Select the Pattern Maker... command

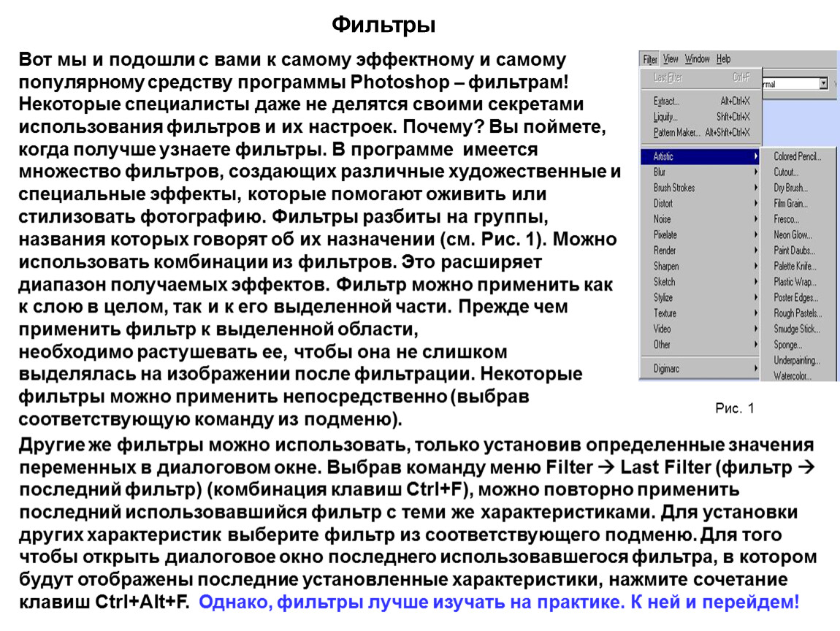pyautogui.click(x=701, y=132)
